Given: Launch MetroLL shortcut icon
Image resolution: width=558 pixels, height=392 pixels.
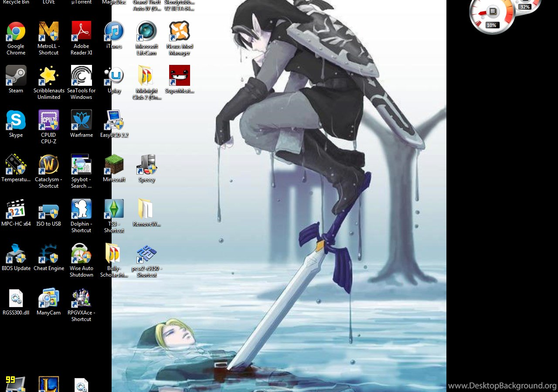Looking at the screenshot, I should (x=48, y=31).
